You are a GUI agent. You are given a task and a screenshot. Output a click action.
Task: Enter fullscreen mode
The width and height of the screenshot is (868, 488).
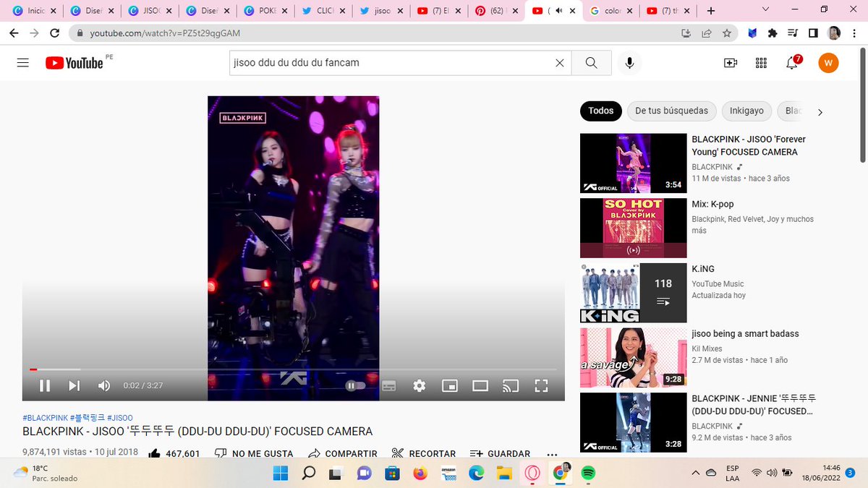pos(541,386)
